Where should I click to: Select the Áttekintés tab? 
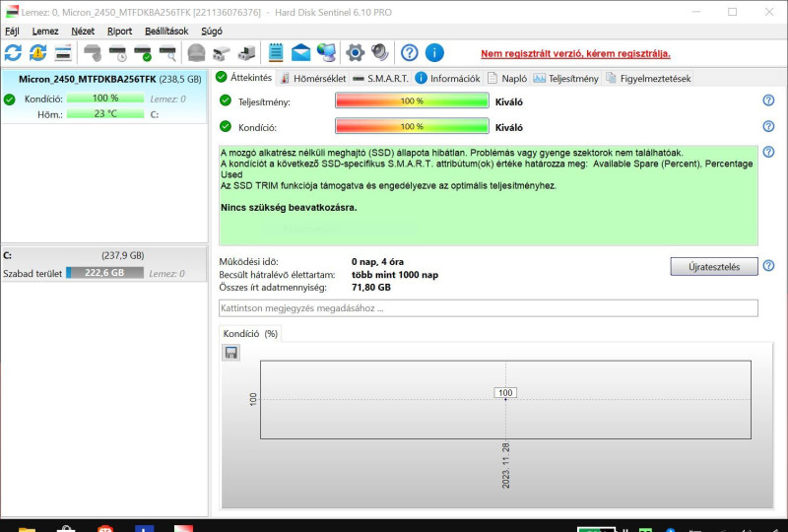[x=244, y=78]
